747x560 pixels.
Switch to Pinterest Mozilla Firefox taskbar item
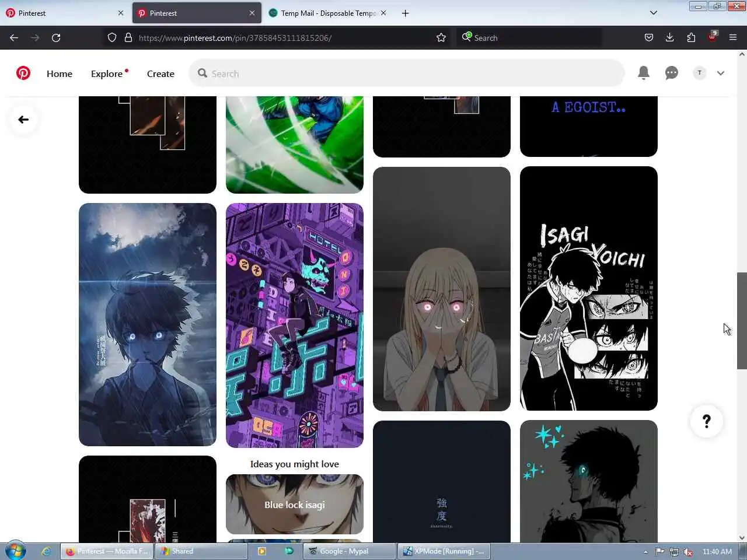(107, 551)
